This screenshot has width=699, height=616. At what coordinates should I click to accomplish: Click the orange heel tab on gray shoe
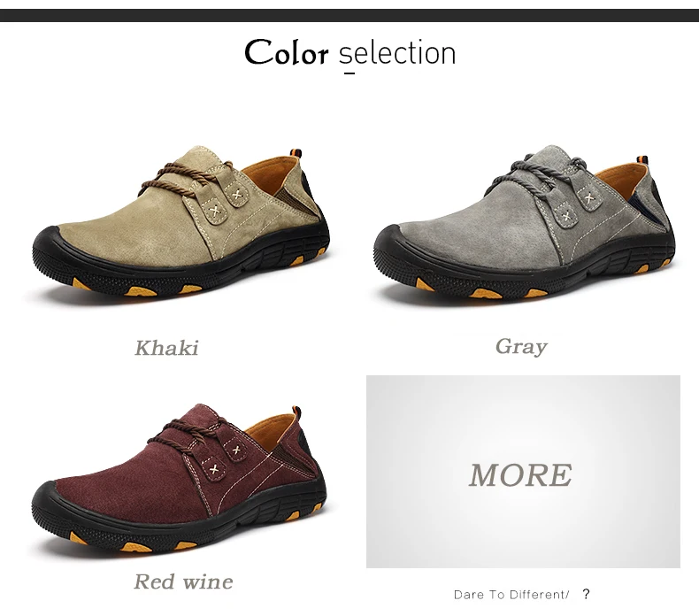click(x=642, y=158)
